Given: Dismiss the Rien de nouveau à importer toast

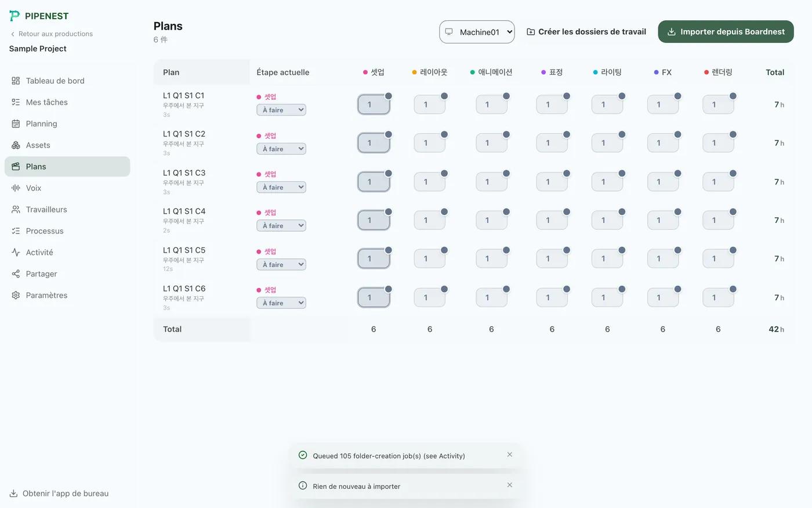Looking at the screenshot, I should [510, 485].
